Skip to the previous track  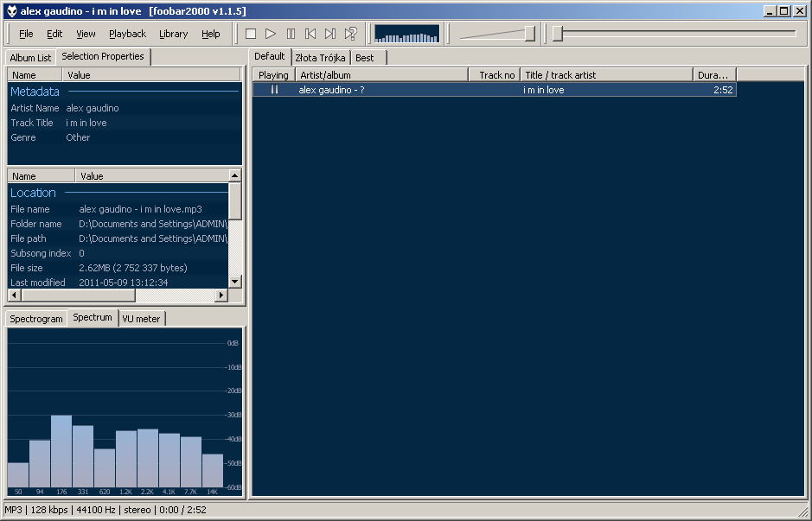(310, 34)
